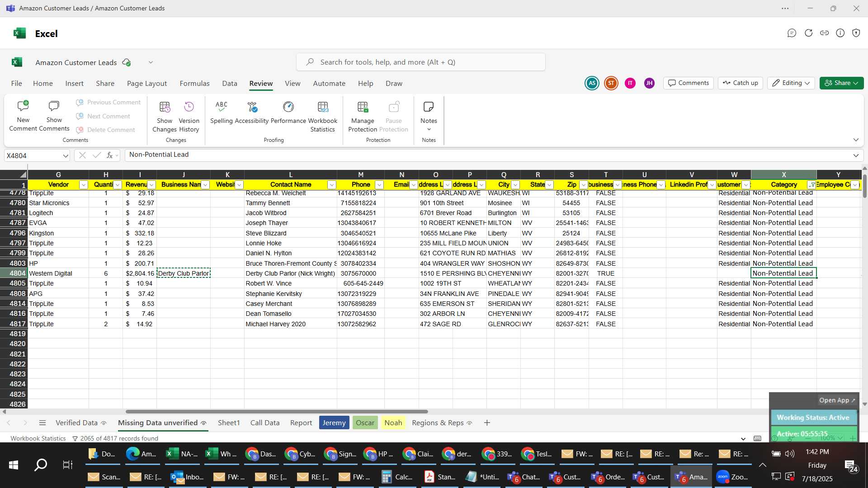Open Windows Start menu
Screen dimensions: 868x488
(x=14, y=465)
